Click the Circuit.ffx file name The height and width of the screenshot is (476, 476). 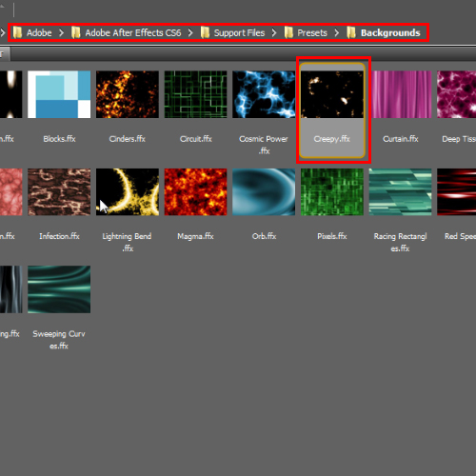[196, 139]
